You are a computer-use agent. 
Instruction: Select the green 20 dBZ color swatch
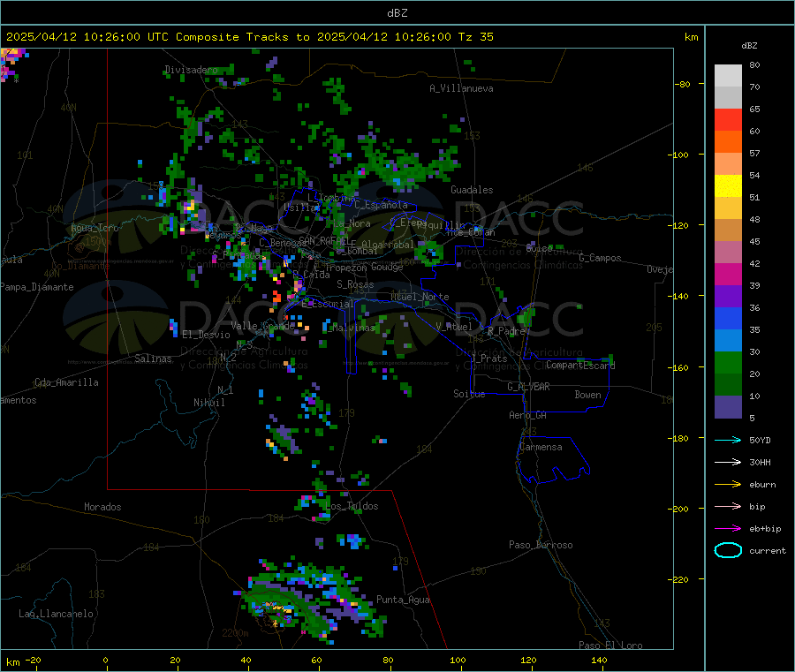(x=728, y=362)
